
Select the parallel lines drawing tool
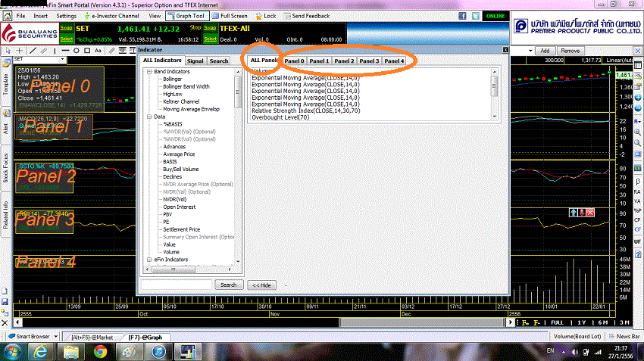(43, 51)
